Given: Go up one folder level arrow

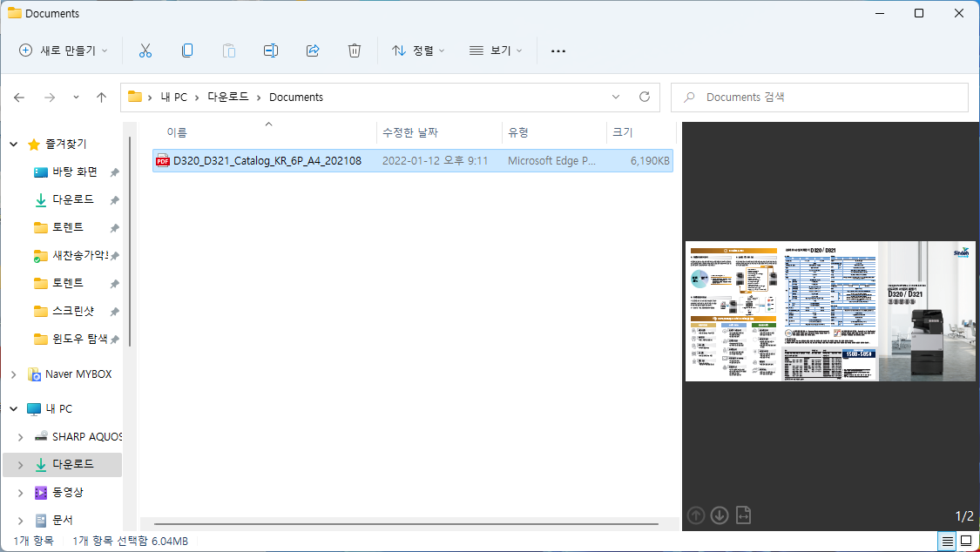Looking at the screenshot, I should [x=101, y=98].
